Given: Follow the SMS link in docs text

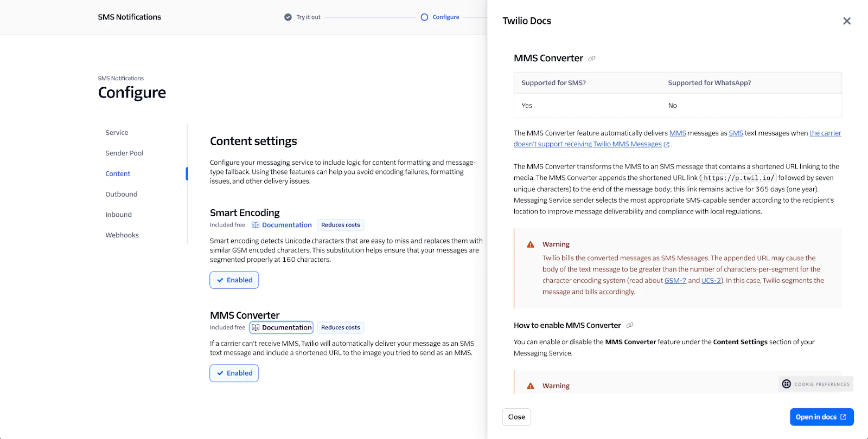Looking at the screenshot, I should [736, 133].
